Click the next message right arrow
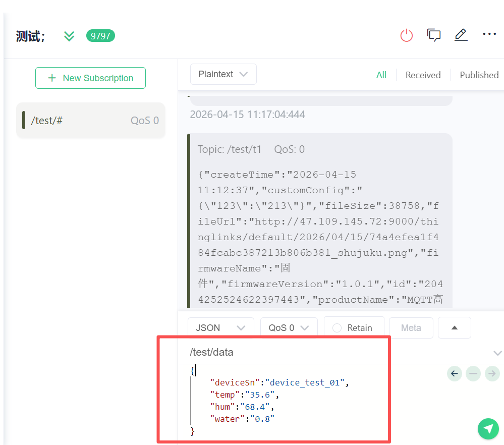 coord(492,373)
